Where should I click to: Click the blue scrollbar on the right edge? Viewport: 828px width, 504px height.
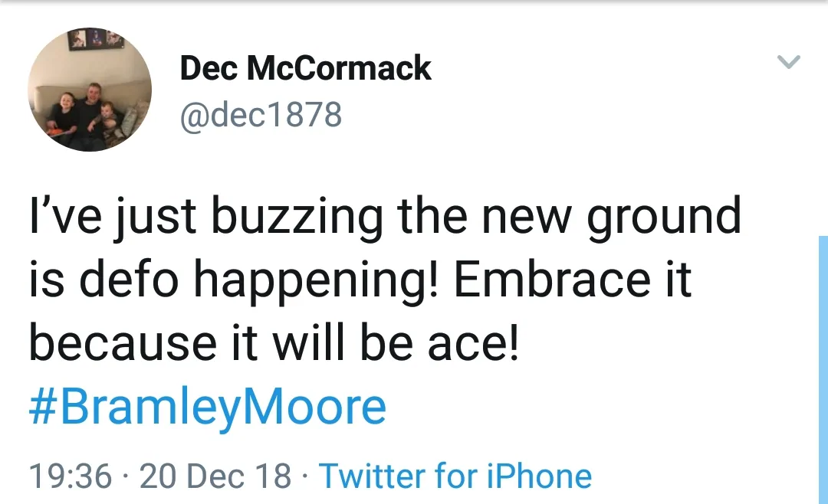point(823,368)
